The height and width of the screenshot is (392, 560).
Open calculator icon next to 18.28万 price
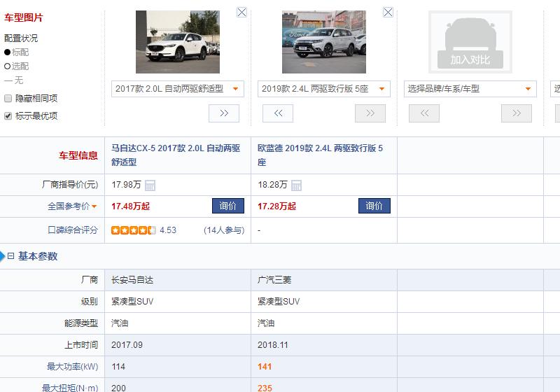coord(296,185)
